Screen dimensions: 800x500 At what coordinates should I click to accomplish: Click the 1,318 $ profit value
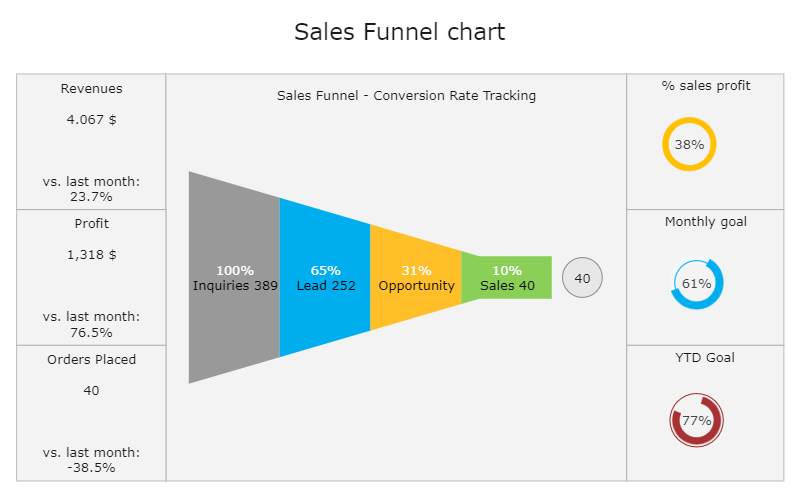coord(91,255)
